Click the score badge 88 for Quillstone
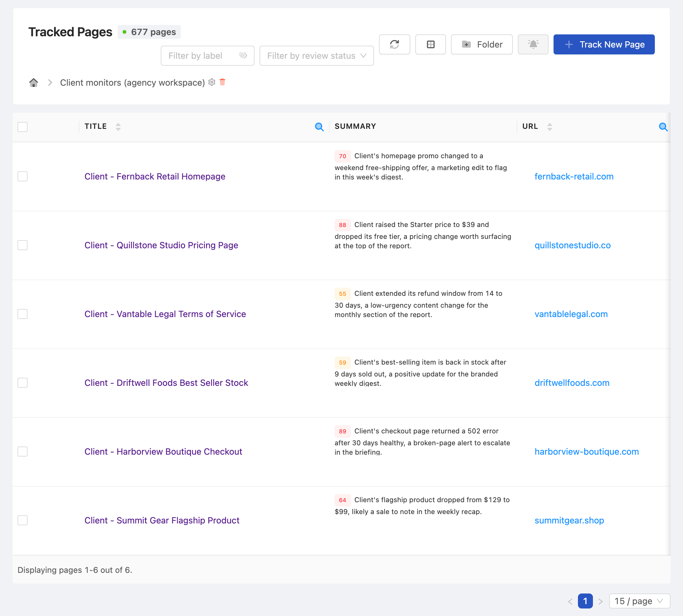683x616 pixels. click(342, 225)
